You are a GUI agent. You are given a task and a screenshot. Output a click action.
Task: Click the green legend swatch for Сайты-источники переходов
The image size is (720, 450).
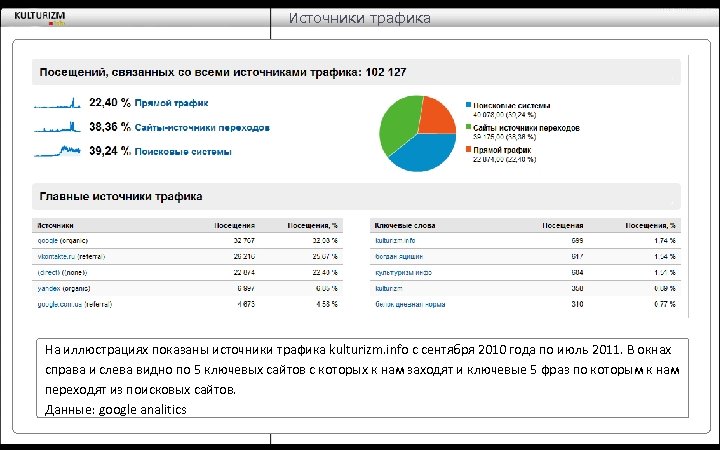(x=468, y=127)
